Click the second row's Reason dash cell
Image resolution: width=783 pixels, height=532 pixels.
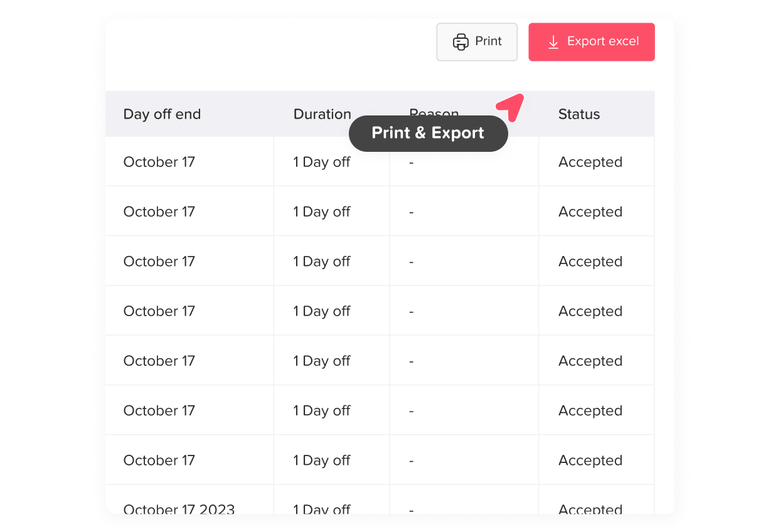coord(412,212)
